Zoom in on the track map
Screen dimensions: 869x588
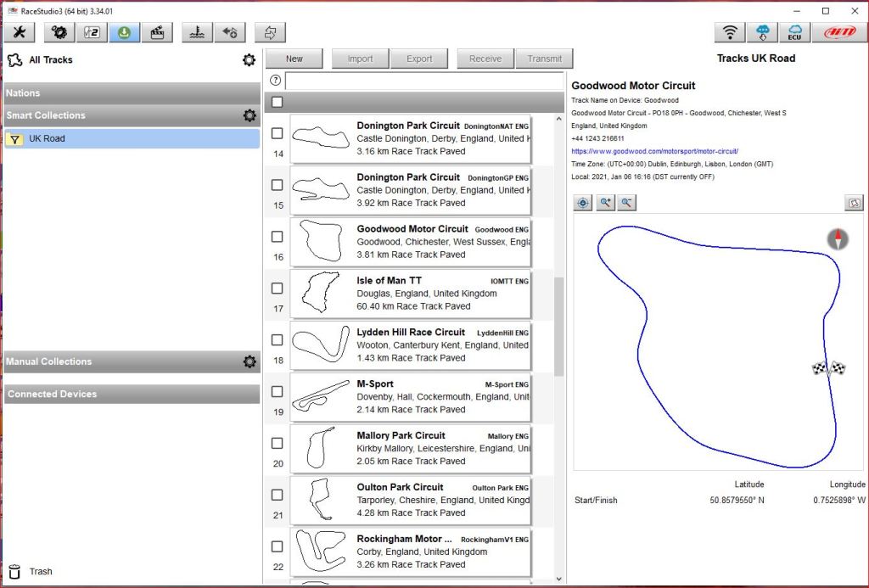point(605,203)
